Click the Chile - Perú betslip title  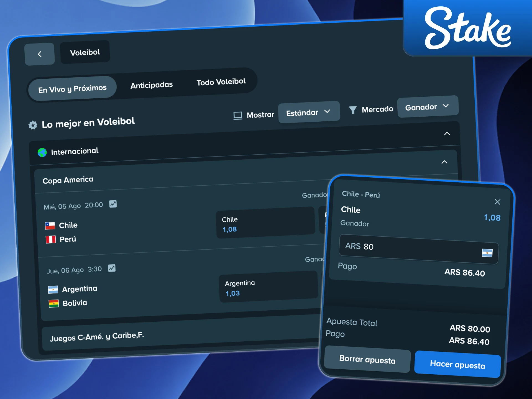point(361,195)
